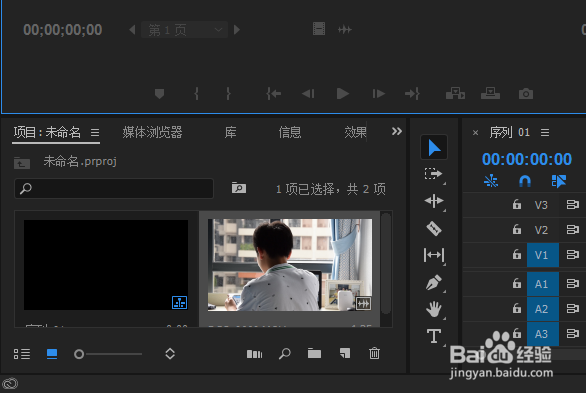Click the Mark In button
Viewport: 586px width, 393px height.
tap(197, 93)
